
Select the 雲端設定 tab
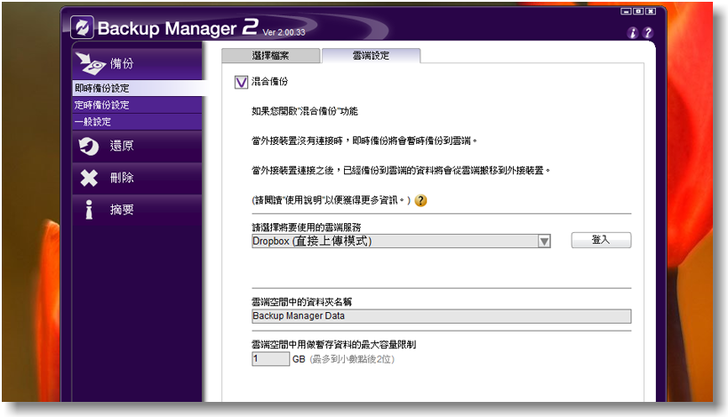pos(371,56)
